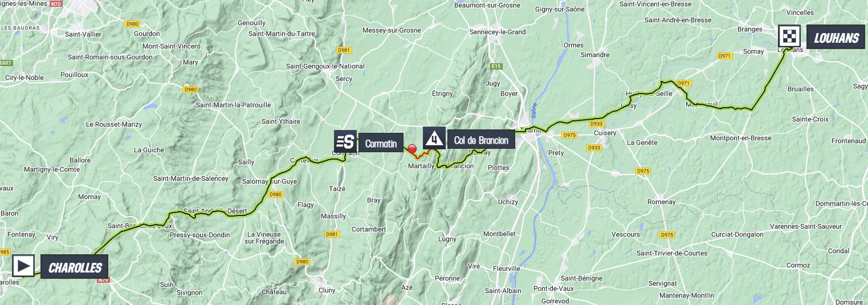The width and height of the screenshot is (868, 305).
Task: Open the LOUHANS finish label
Action: pos(836,38)
